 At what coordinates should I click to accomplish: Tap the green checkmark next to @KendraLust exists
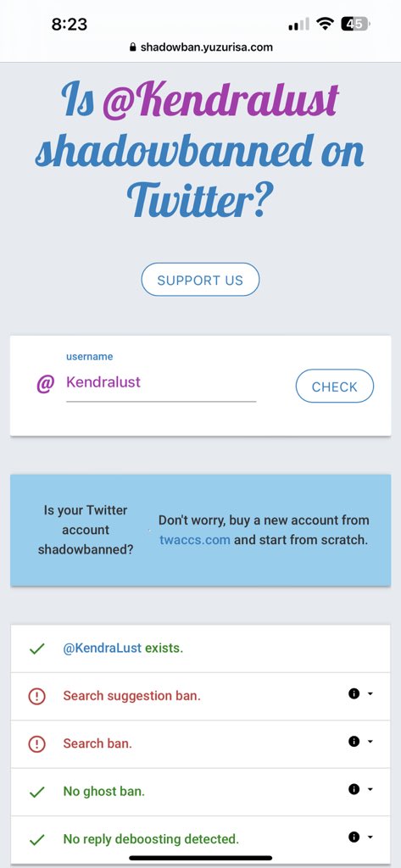click(x=36, y=648)
